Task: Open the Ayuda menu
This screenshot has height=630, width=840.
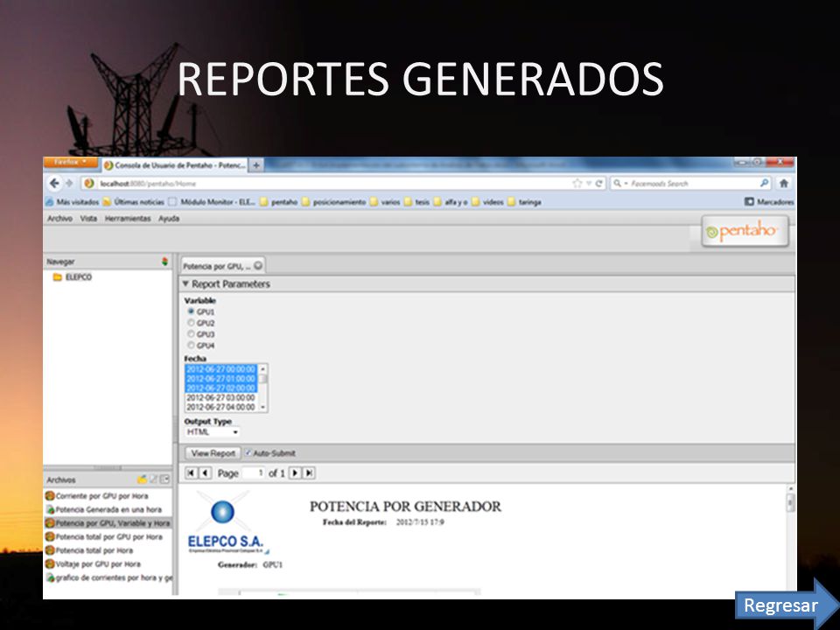Action: (169, 219)
